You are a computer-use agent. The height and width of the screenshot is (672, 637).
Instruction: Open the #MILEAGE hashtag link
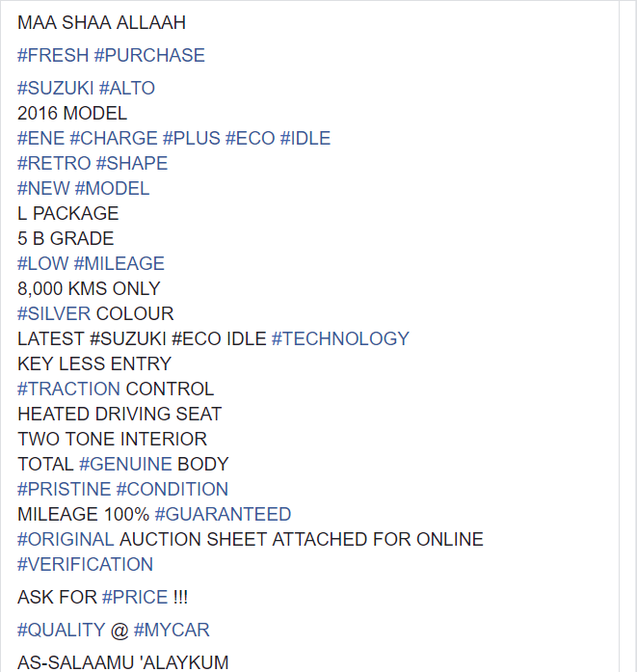coord(119,263)
